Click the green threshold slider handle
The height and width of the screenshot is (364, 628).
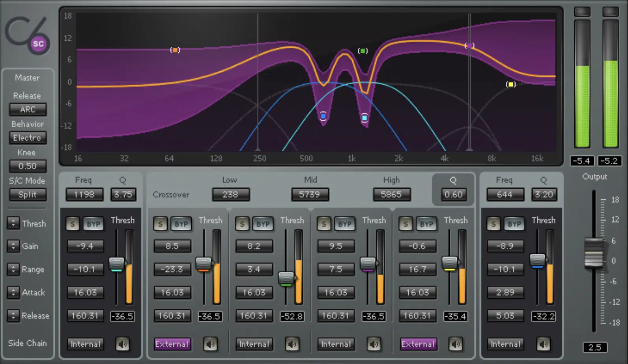tap(286, 279)
